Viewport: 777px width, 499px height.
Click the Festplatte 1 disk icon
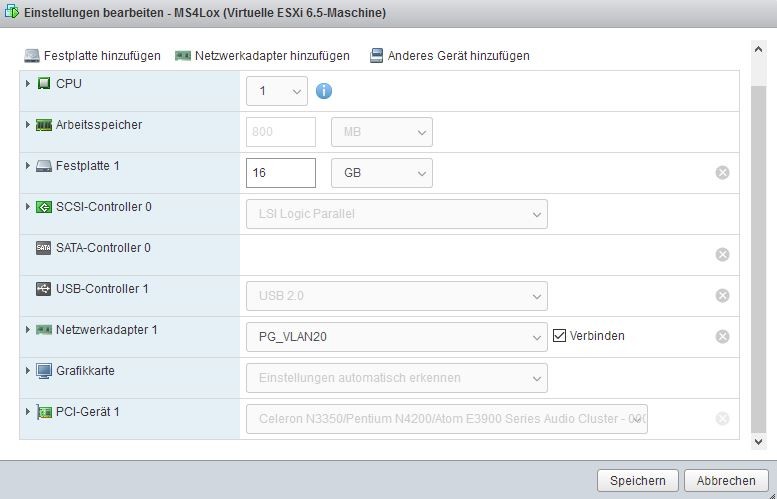coord(44,166)
